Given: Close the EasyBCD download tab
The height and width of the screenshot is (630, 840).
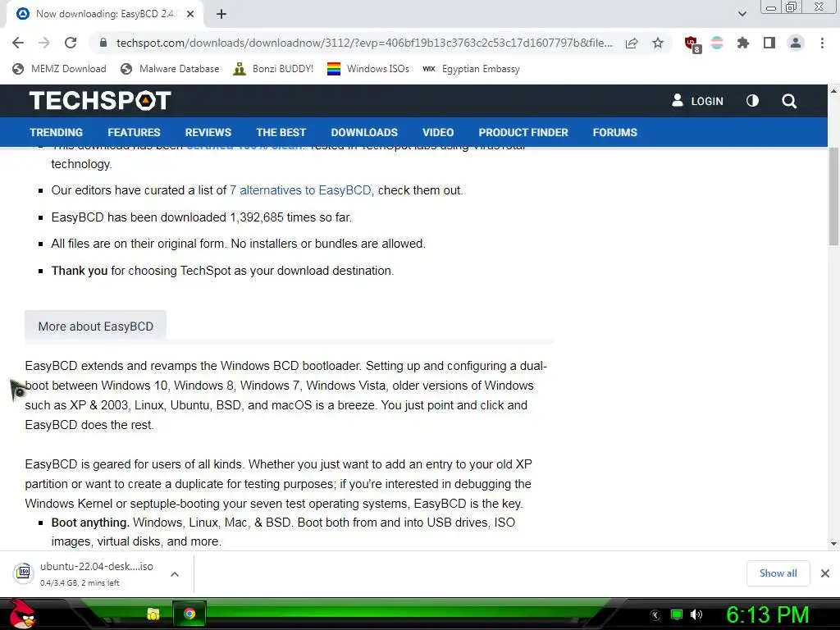Looking at the screenshot, I should pos(190,15).
